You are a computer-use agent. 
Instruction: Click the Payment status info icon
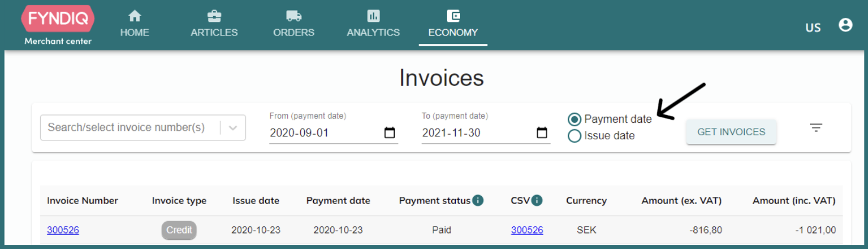click(478, 200)
